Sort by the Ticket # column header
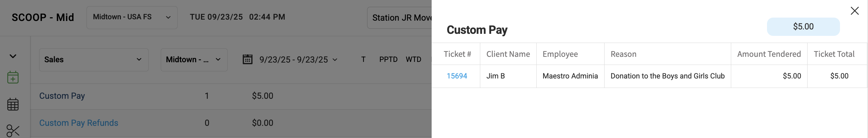 (457, 54)
